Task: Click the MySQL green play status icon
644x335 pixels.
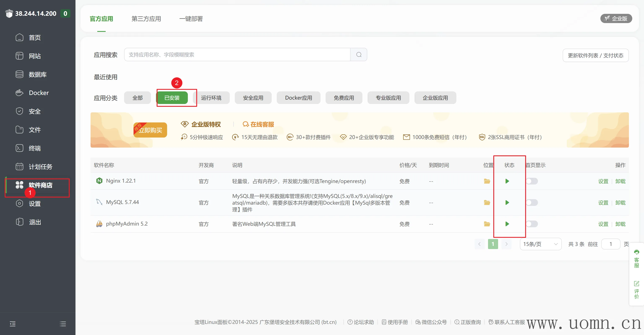Action: [x=507, y=203]
